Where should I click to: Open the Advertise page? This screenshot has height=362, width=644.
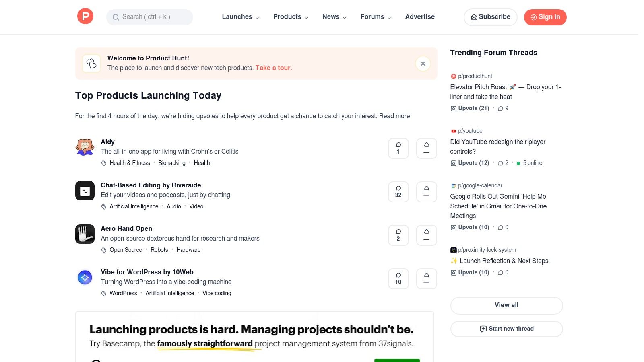point(420,17)
